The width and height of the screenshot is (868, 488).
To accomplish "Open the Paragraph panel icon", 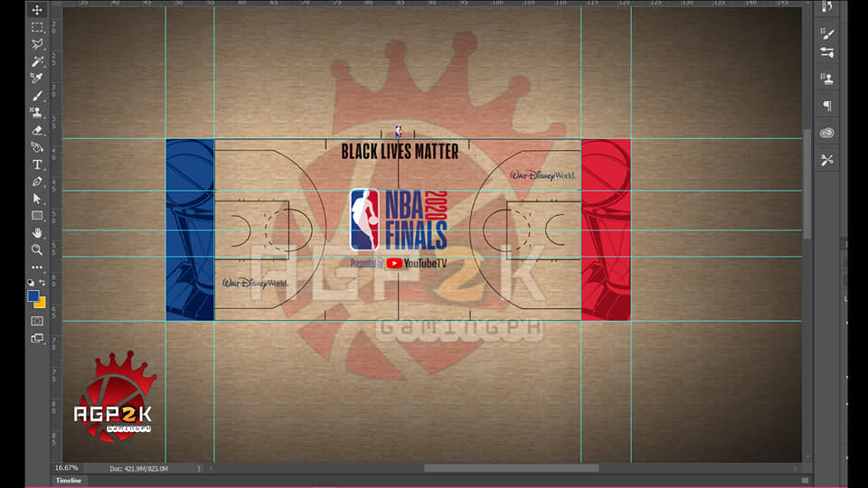I will (x=827, y=107).
